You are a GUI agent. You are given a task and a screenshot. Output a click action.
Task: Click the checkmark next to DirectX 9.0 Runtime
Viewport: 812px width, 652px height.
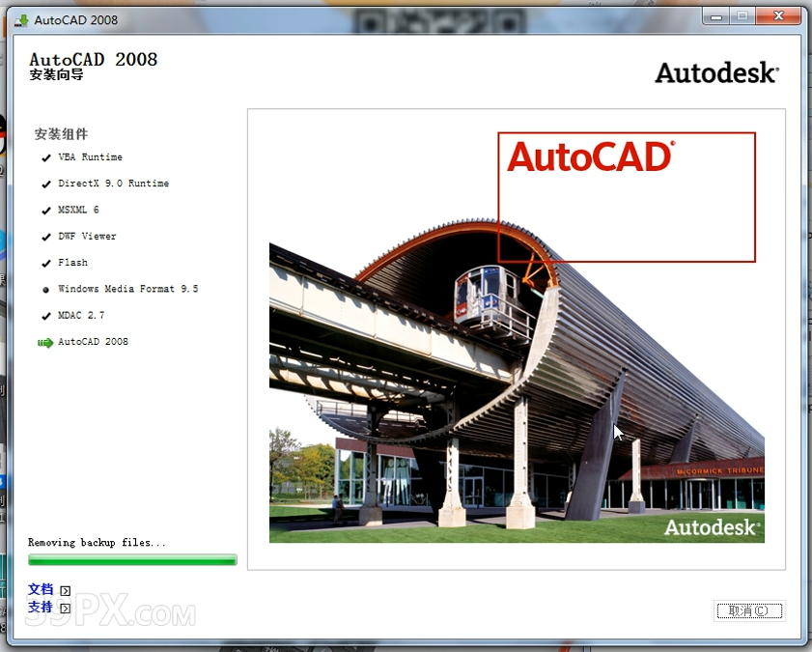(45, 184)
